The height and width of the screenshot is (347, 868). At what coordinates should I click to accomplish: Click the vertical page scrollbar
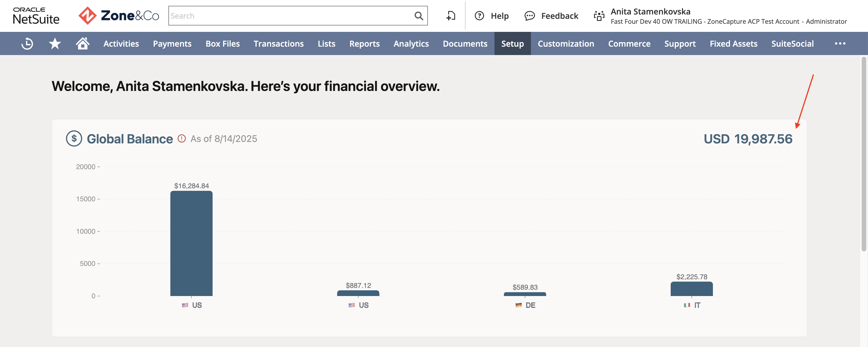pyautogui.click(x=864, y=154)
